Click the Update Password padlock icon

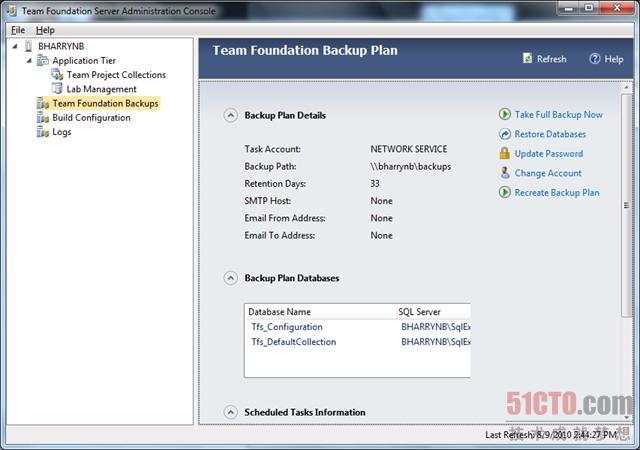[x=505, y=154]
